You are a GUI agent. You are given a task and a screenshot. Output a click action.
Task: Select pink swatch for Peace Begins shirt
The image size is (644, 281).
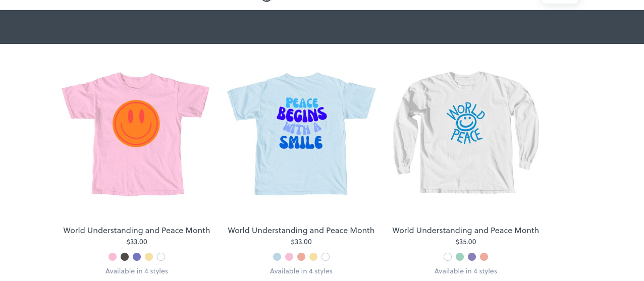[289, 257]
